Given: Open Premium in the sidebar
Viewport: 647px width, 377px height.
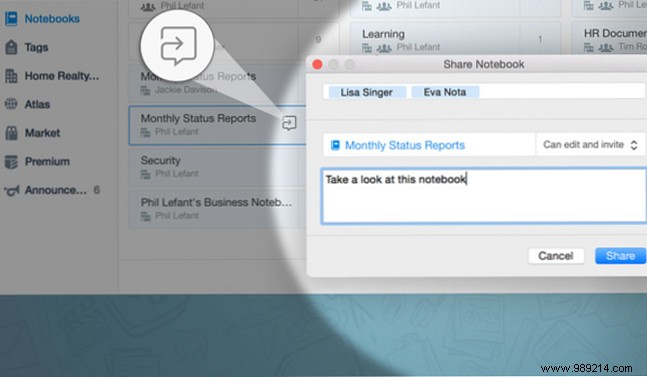Looking at the screenshot, I should (x=47, y=161).
